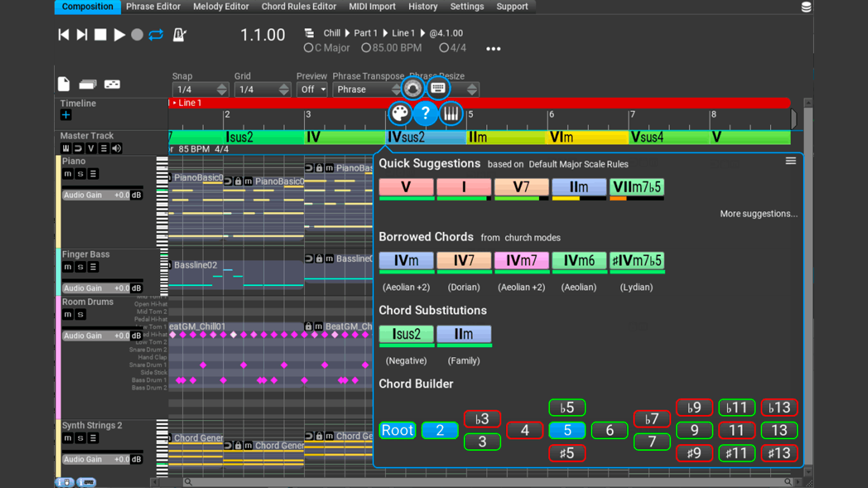
Task: Solo the Piano track
Action: (x=81, y=174)
